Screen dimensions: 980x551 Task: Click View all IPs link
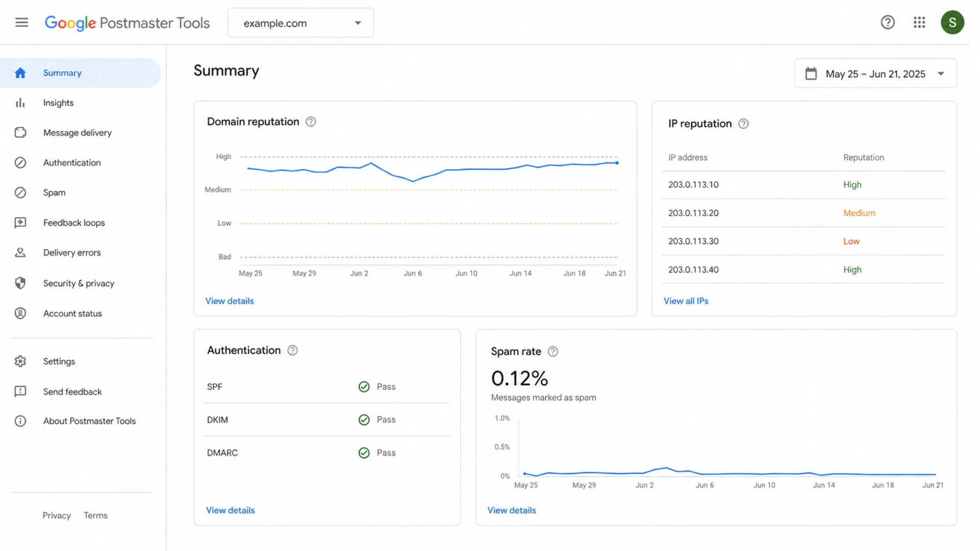[686, 301]
